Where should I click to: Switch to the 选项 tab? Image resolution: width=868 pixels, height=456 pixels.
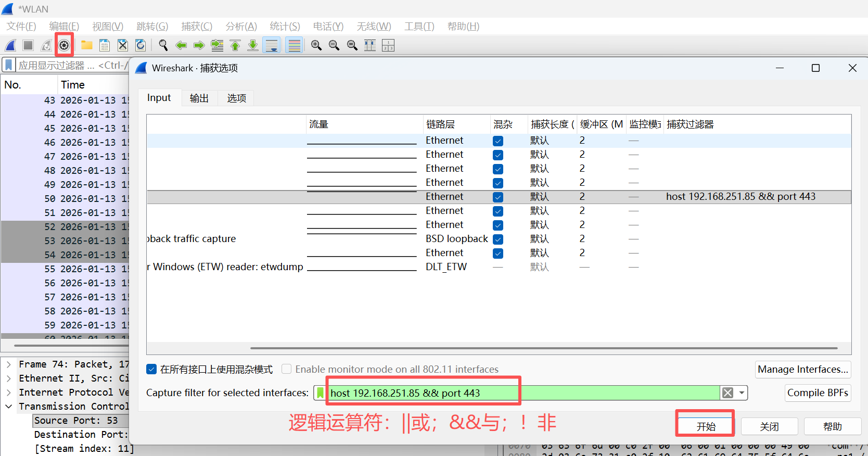pos(236,98)
